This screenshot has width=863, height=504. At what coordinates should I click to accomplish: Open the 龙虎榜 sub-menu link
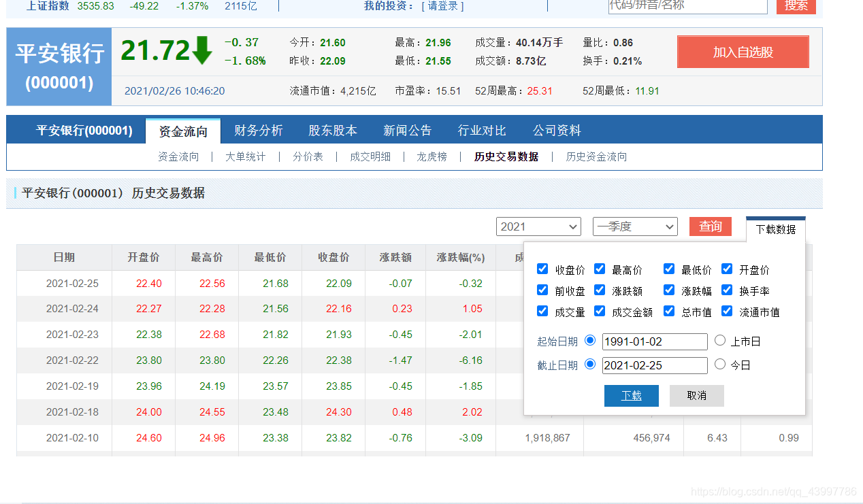click(432, 156)
